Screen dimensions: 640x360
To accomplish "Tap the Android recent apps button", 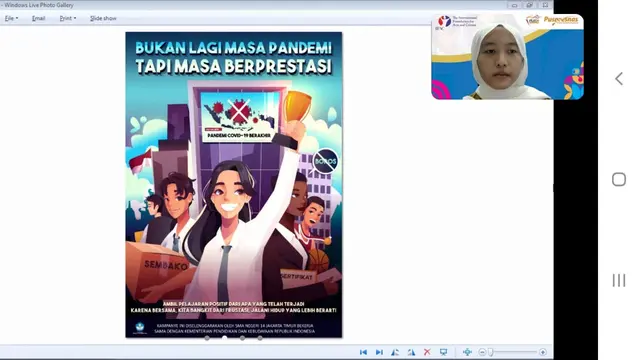I will pyautogui.click(x=619, y=280).
